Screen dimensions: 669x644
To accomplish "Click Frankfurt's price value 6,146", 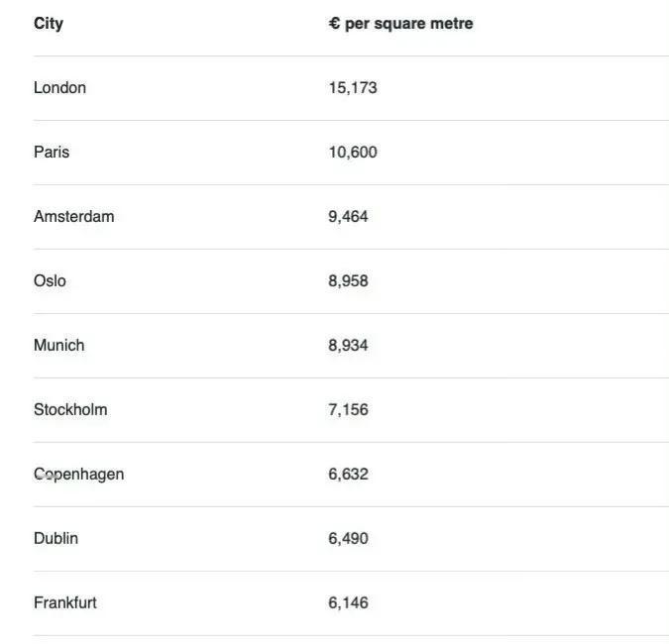I will 348,603.
